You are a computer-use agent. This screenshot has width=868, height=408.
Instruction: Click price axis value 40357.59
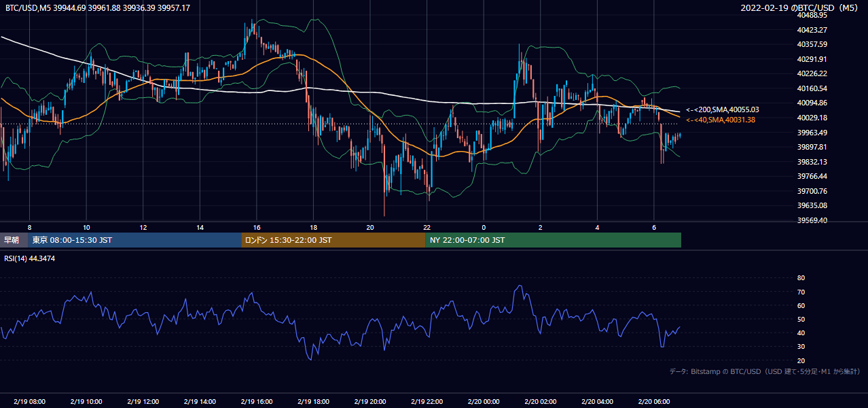pos(812,44)
